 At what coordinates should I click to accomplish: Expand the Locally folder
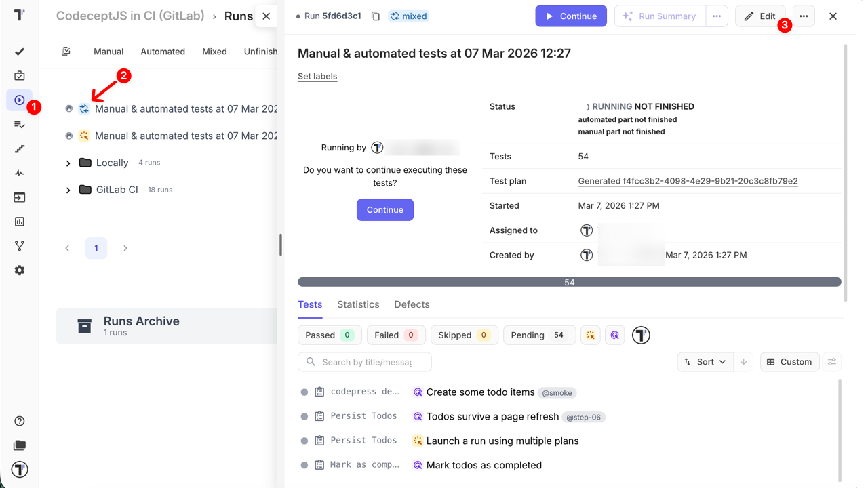click(x=68, y=163)
